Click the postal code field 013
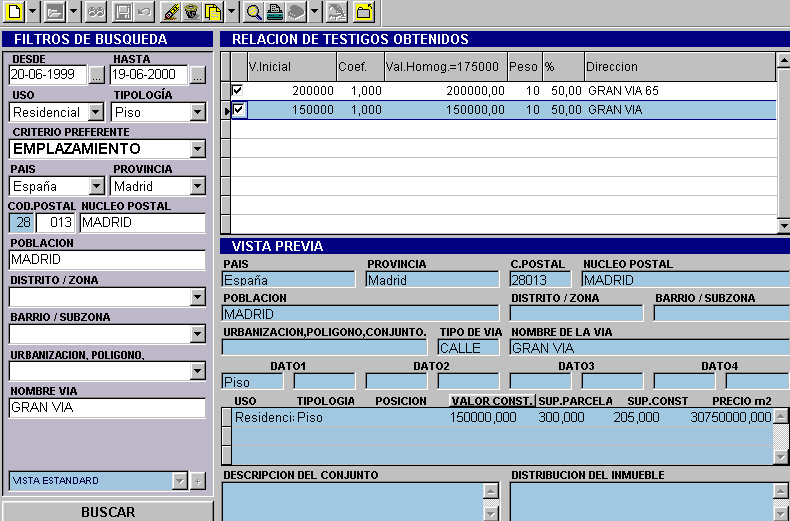 click(x=56, y=222)
